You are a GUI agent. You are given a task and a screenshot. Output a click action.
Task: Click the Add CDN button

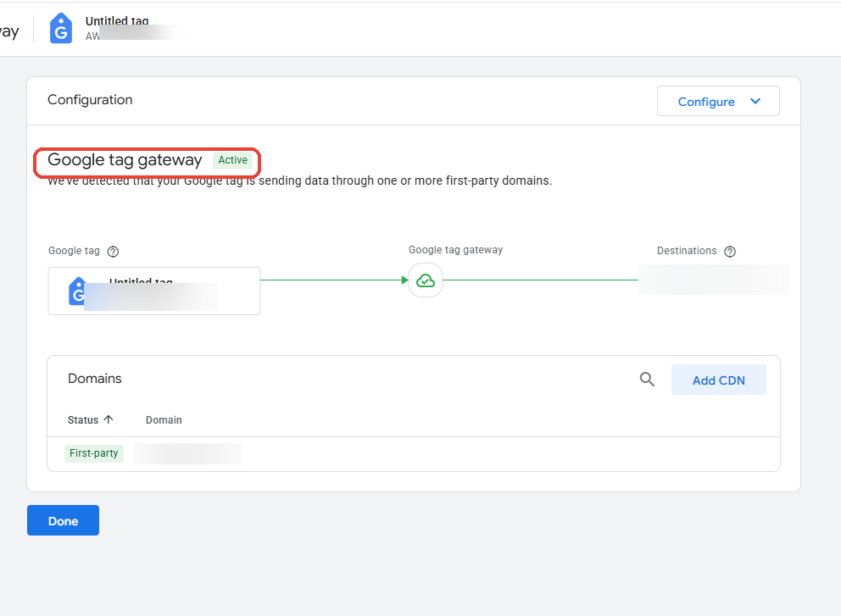pyautogui.click(x=719, y=380)
